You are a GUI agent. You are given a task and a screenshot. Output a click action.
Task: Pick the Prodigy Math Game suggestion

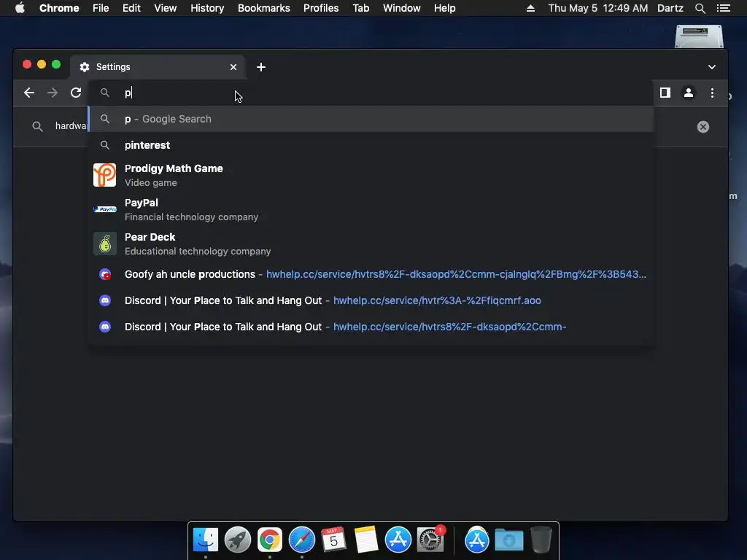point(371,175)
